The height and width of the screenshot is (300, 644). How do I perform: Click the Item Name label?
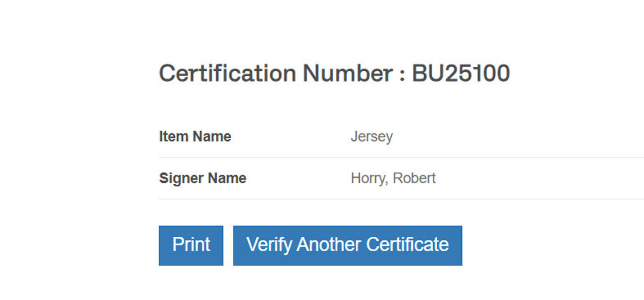195,136
